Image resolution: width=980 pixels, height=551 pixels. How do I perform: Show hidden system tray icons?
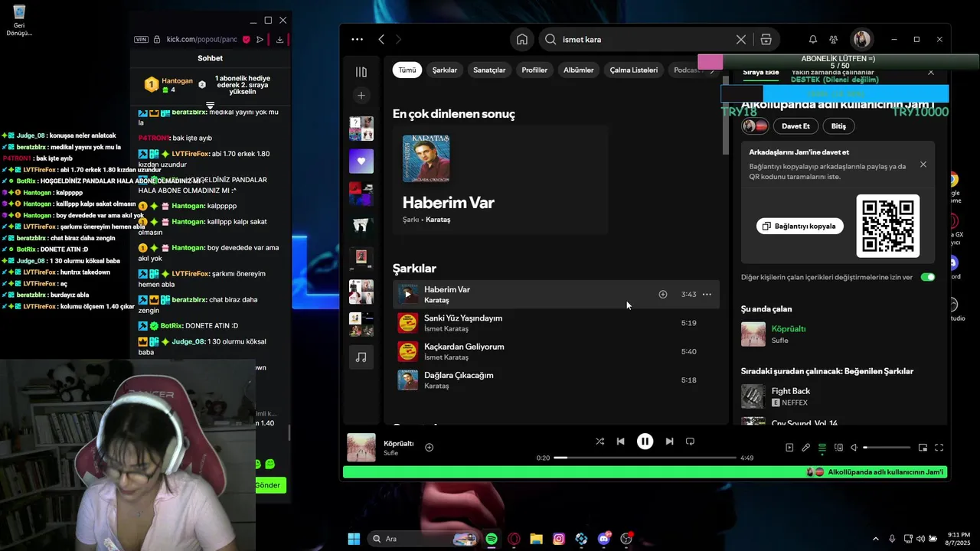(876, 539)
